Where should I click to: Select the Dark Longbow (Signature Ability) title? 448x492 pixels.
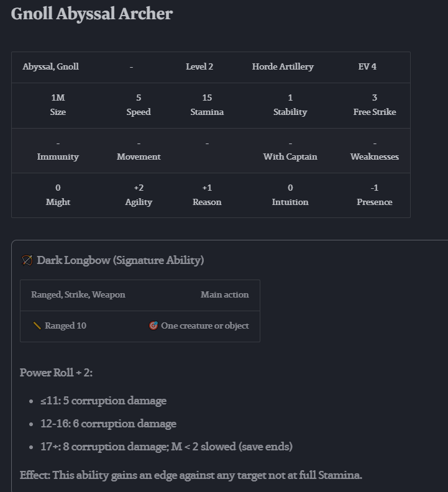pyautogui.click(x=120, y=260)
